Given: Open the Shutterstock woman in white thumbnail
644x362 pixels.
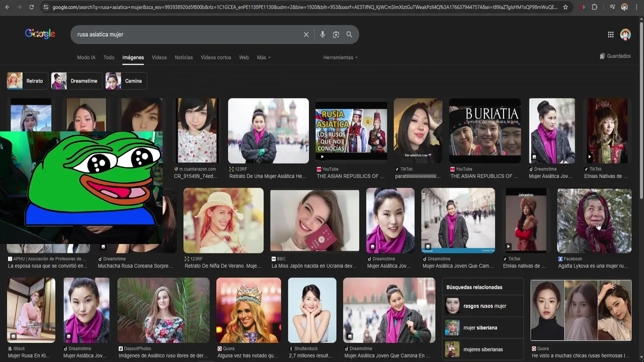Looking at the screenshot, I should coord(312,310).
